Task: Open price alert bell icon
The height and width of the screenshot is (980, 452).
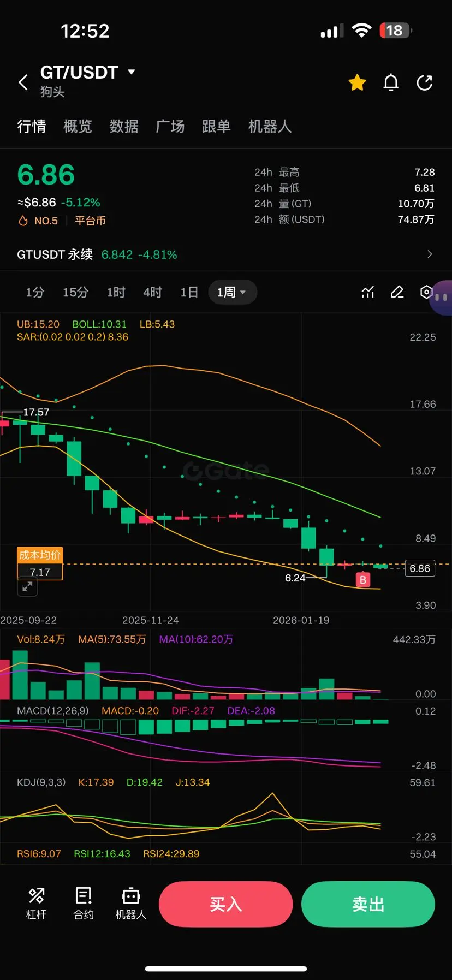Action: pos(391,82)
